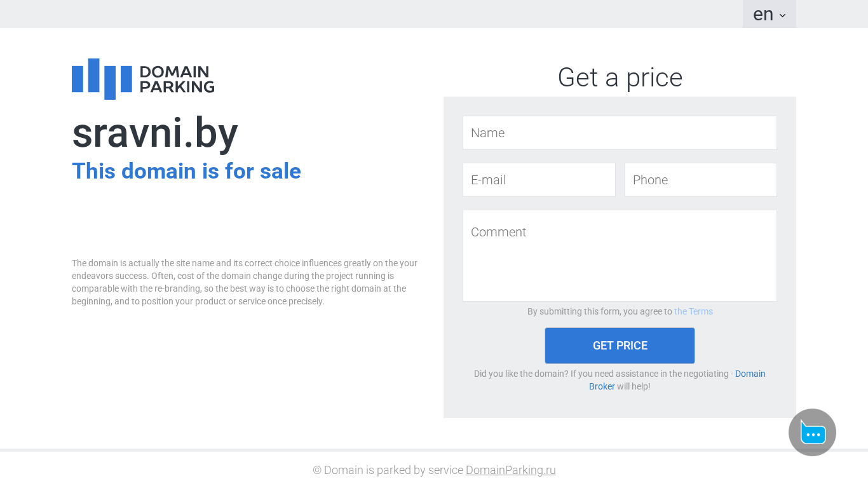Click the sravni.by domain heading

point(155,133)
